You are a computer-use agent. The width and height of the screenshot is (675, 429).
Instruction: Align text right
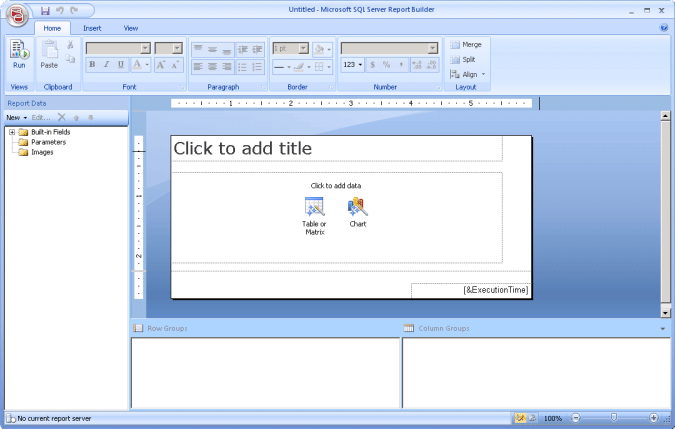pos(227,67)
